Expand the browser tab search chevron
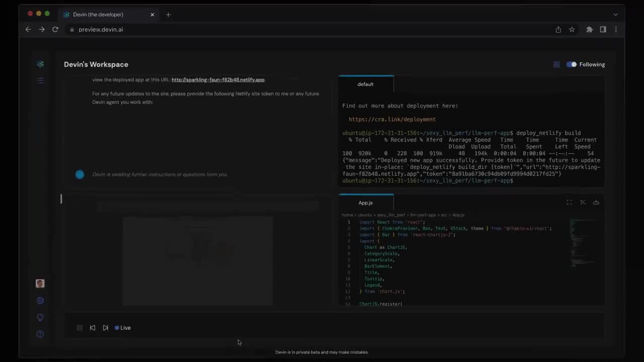 (x=615, y=15)
